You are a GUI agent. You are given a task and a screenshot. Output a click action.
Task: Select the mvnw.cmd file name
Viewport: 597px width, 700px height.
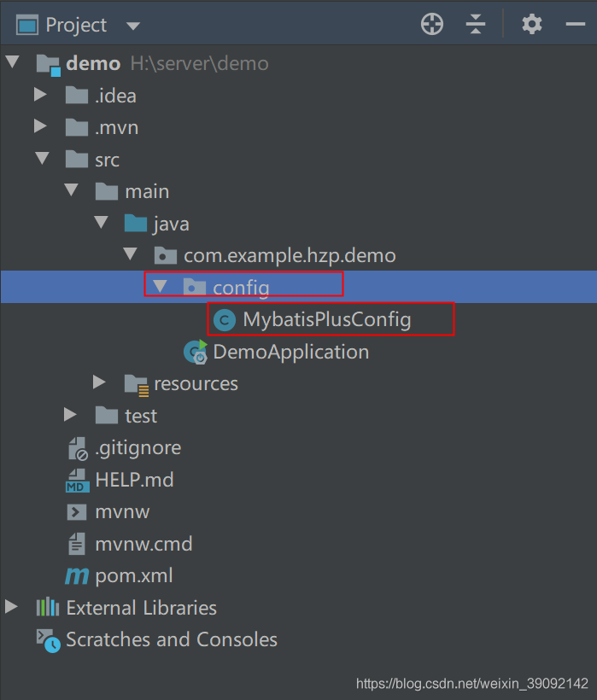tap(143, 544)
